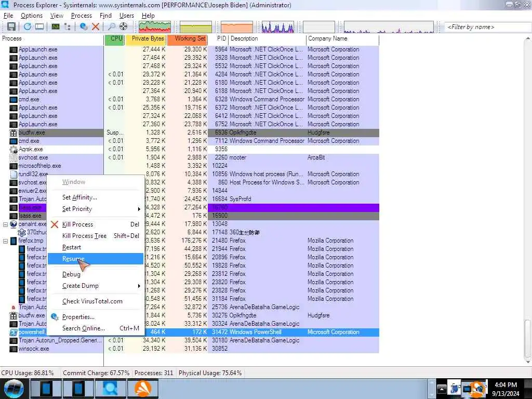The height and width of the screenshot is (399, 532).
Task: Click the Refresh Now toolbar icon
Action: 28,26
